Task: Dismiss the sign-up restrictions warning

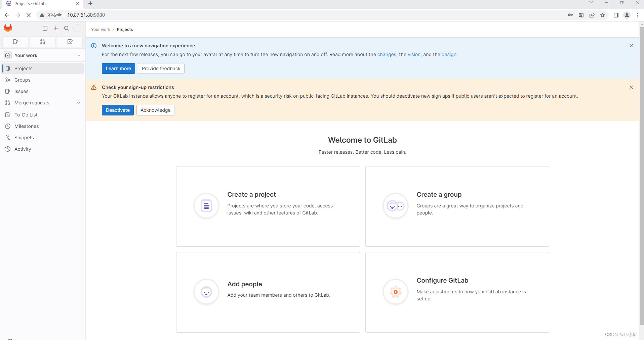Action: click(x=631, y=87)
